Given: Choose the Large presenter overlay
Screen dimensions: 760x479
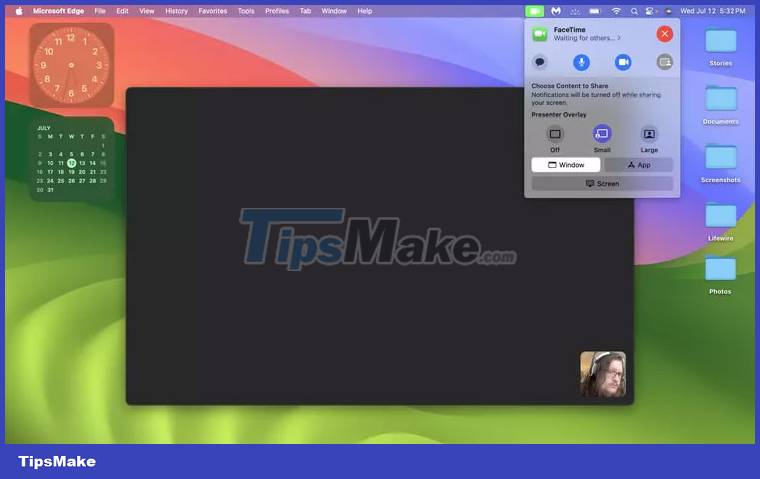Looking at the screenshot, I should pyautogui.click(x=649, y=134).
